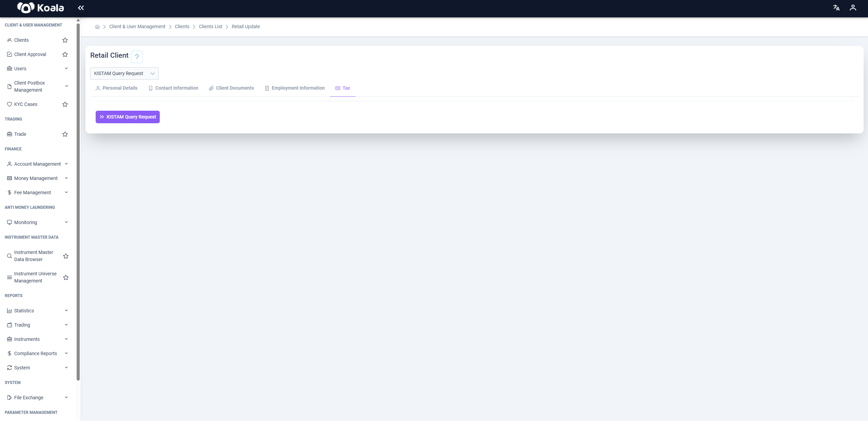868x421 pixels.
Task: Open Statistics chart icon in Reports
Action: [9, 311]
